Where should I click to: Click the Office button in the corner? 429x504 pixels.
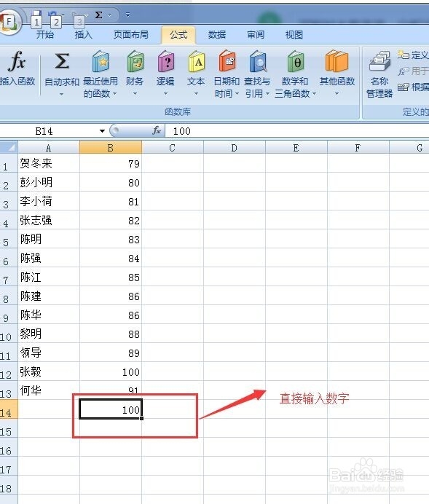(9, 22)
